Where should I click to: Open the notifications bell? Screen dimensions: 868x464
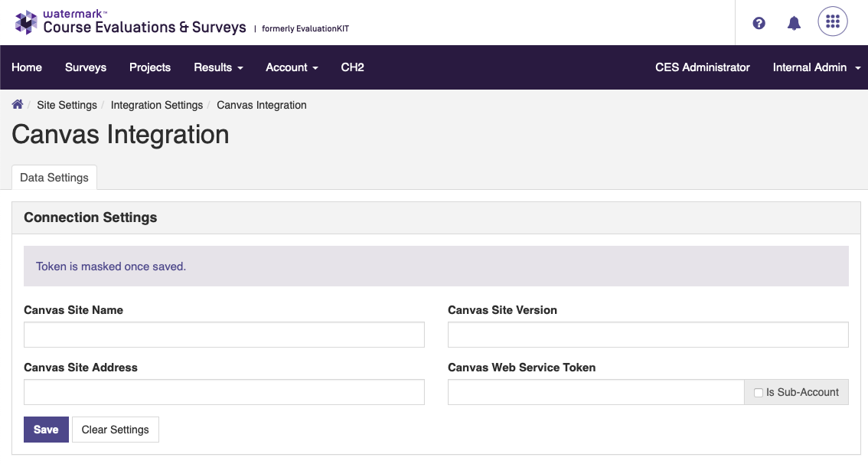point(794,23)
